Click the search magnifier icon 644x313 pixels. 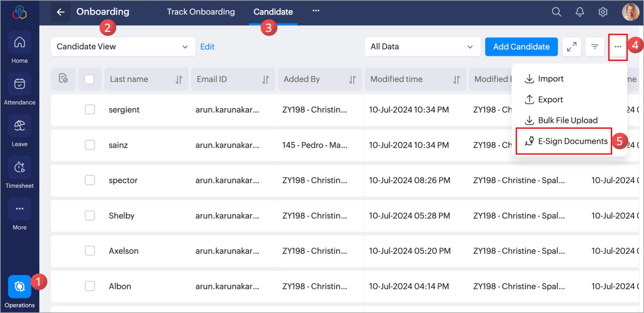tap(556, 12)
